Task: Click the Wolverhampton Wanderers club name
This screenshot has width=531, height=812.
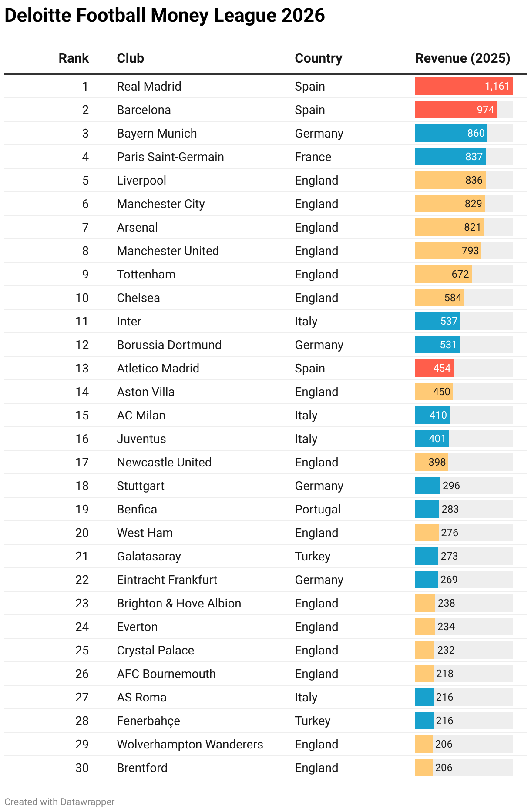Action: tap(190, 744)
